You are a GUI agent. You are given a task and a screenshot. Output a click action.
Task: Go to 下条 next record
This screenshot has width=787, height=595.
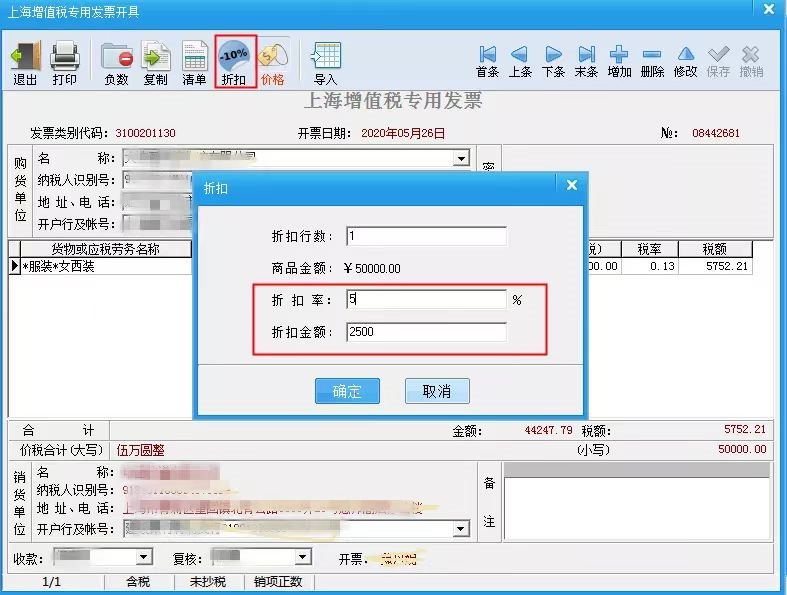click(553, 62)
